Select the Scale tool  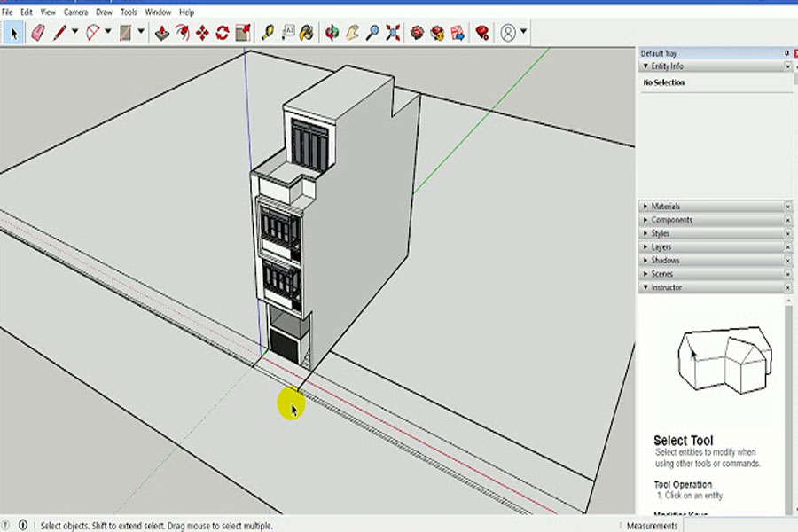243,33
